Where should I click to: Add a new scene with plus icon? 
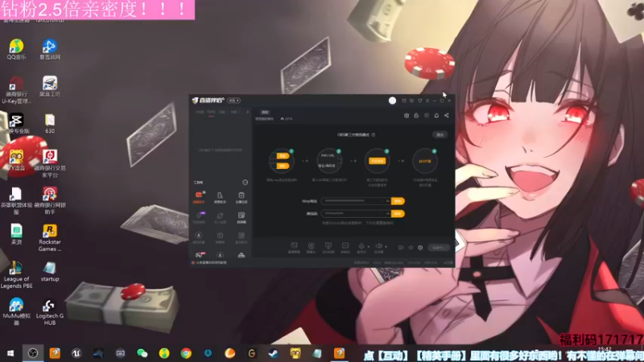[x=247, y=112]
